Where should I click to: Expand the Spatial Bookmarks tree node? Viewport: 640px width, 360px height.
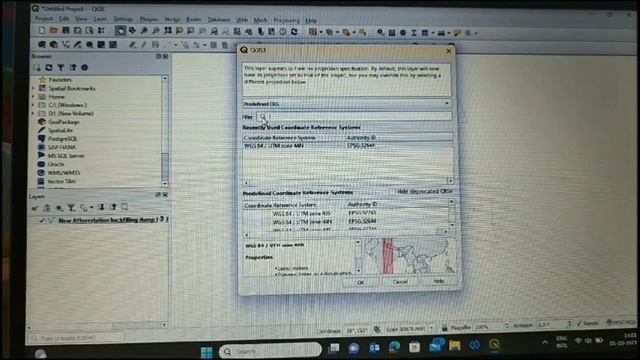click(34, 88)
